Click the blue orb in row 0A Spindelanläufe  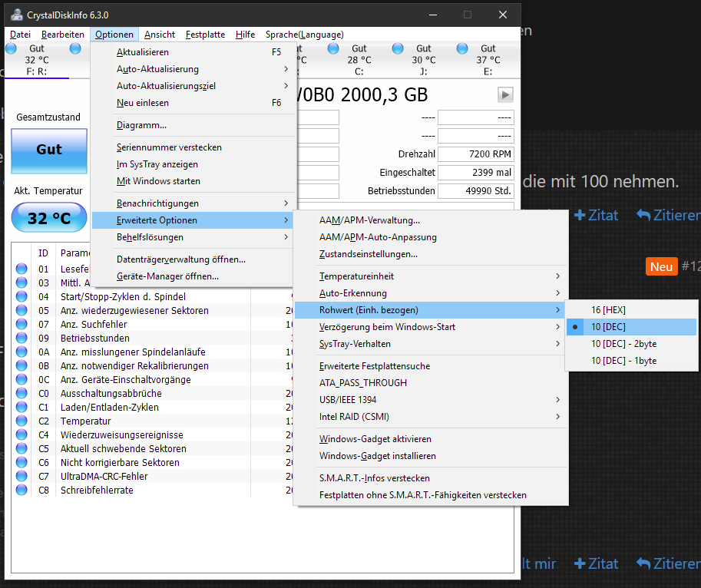pos(21,352)
